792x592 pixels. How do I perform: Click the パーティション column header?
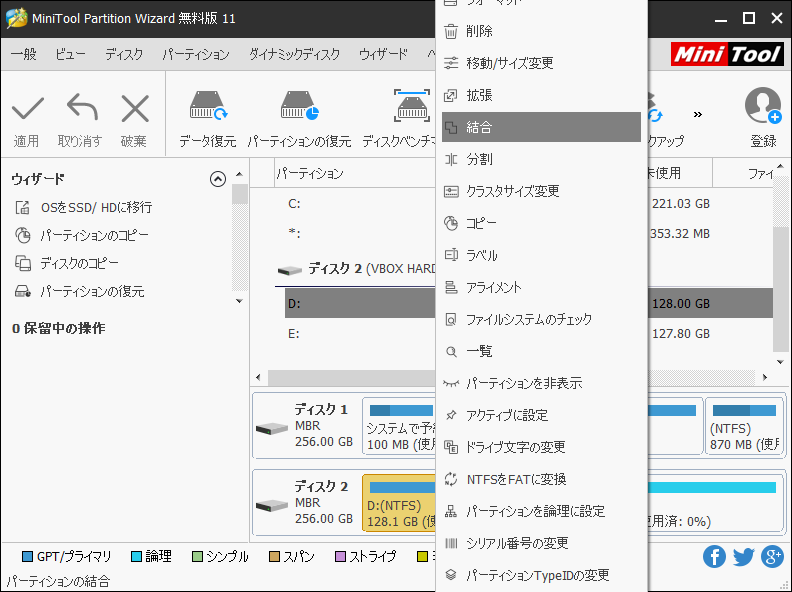355,173
